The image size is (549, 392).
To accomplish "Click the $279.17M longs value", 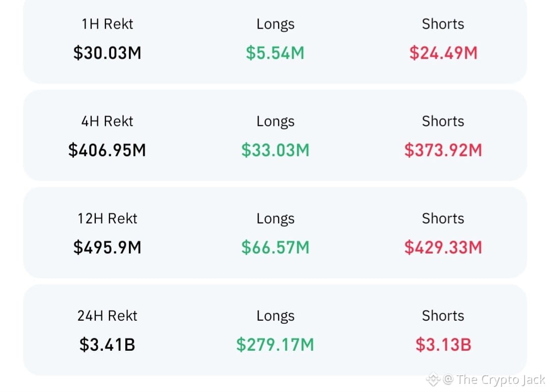I will (x=275, y=345).
